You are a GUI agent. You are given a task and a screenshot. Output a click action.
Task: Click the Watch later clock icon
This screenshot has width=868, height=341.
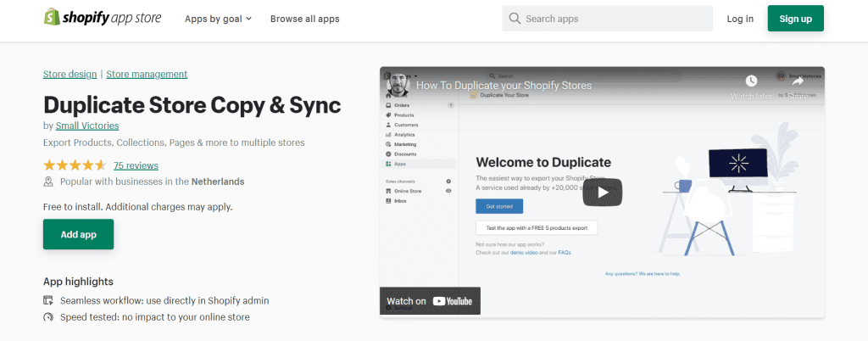(751, 81)
